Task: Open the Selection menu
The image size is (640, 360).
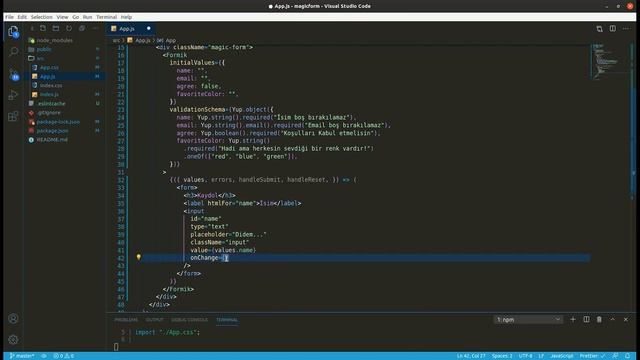Action: point(42,17)
